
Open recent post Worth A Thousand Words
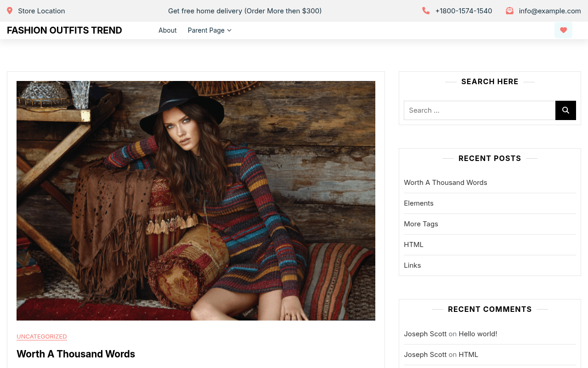[446, 183]
